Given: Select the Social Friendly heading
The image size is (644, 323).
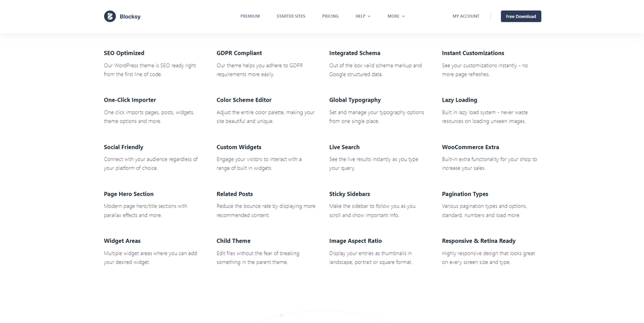Looking at the screenshot, I should click(123, 147).
